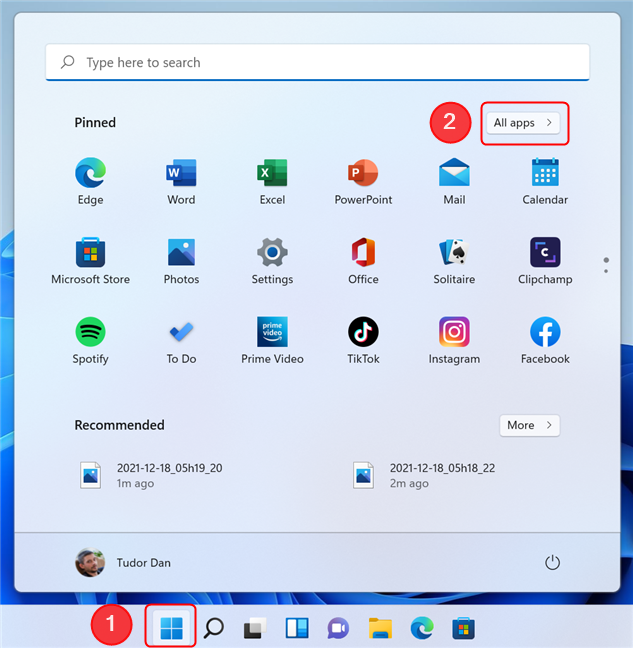Image resolution: width=633 pixels, height=648 pixels.
Task: Launch the Solitaire game
Action: (x=454, y=261)
